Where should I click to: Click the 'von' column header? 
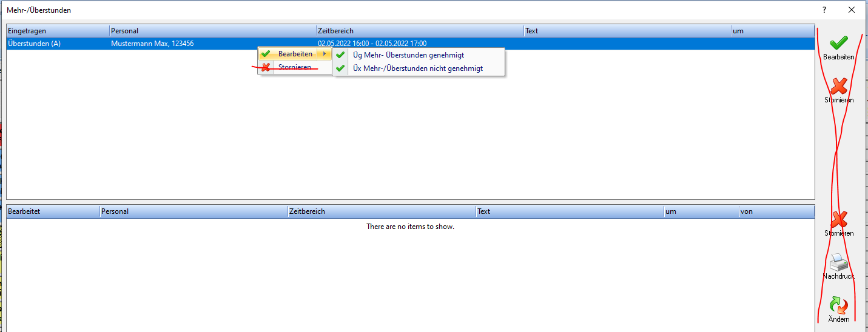775,211
